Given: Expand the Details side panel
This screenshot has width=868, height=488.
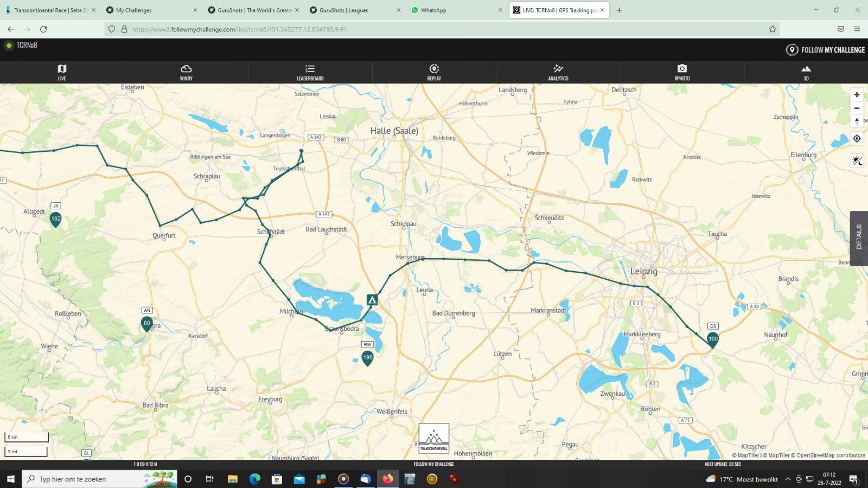Looking at the screenshot, I should [858, 237].
